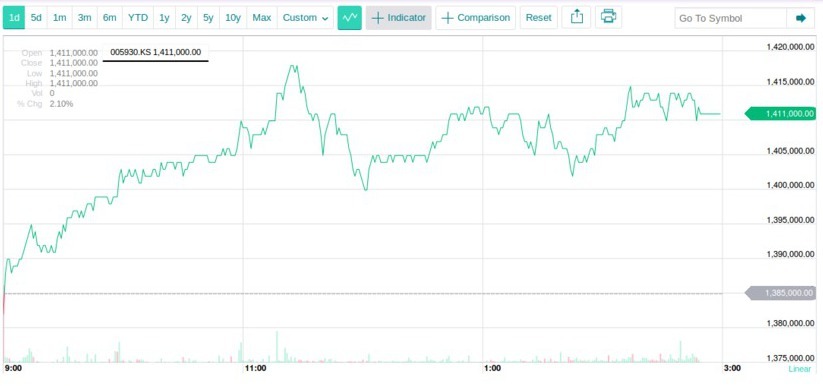Click the share/export icon
Image resolution: width=823 pixels, height=386 pixels.
576,17
